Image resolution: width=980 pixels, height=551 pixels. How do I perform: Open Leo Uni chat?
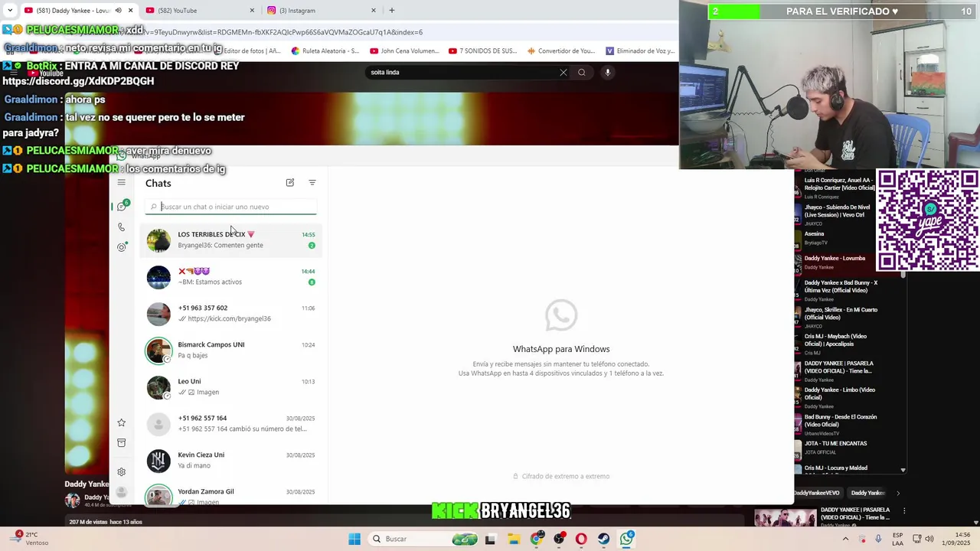tap(230, 386)
